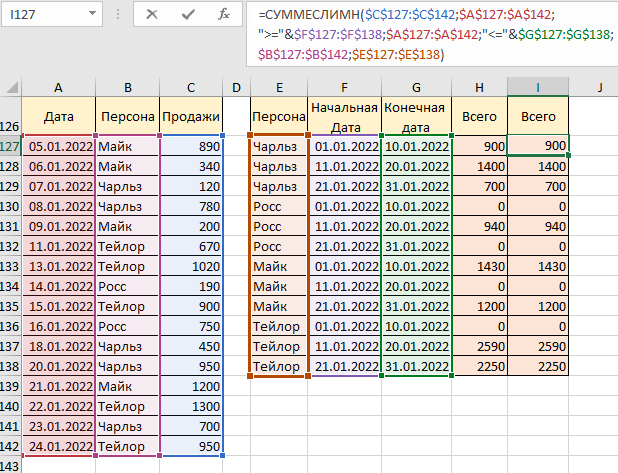Click the Начальная Дата header cell

pyautogui.click(x=344, y=117)
